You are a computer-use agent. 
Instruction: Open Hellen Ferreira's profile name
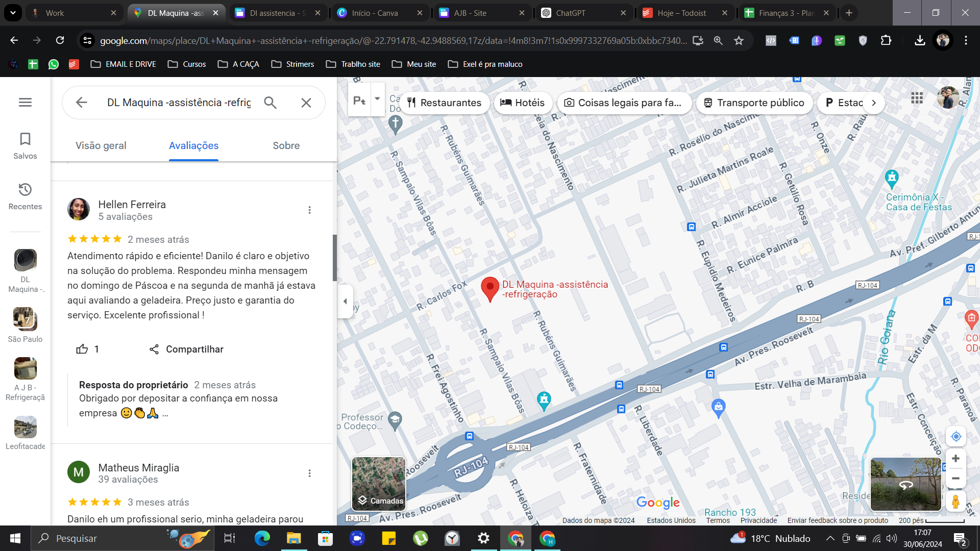(132, 205)
